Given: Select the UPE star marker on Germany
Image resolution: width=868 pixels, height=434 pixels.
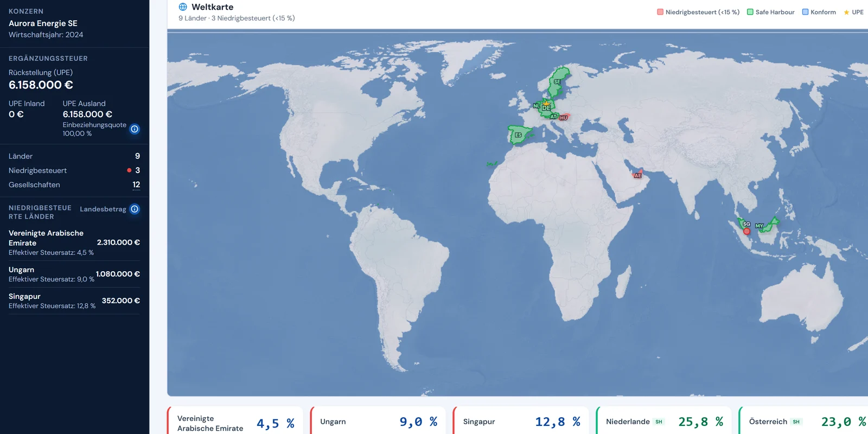Looking at the screenshot, I should [x=546, y=103].
